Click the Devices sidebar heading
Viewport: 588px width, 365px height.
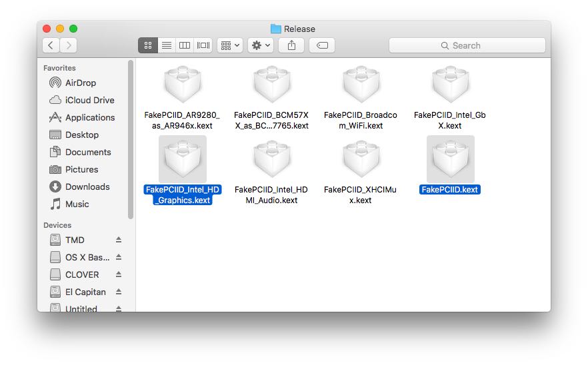point(57,225)
